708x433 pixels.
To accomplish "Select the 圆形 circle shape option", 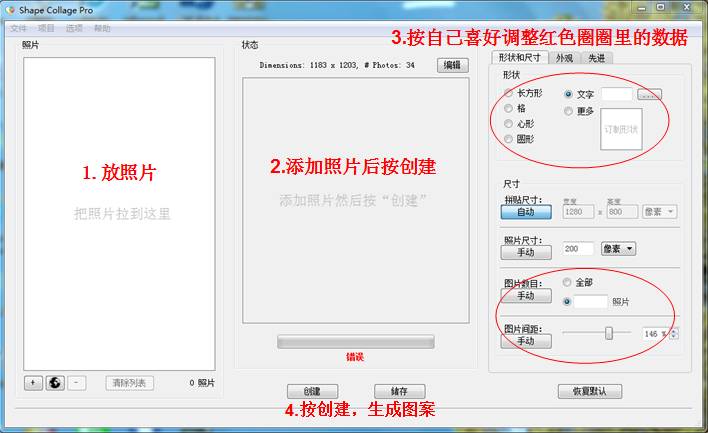I will pos(509,139).
